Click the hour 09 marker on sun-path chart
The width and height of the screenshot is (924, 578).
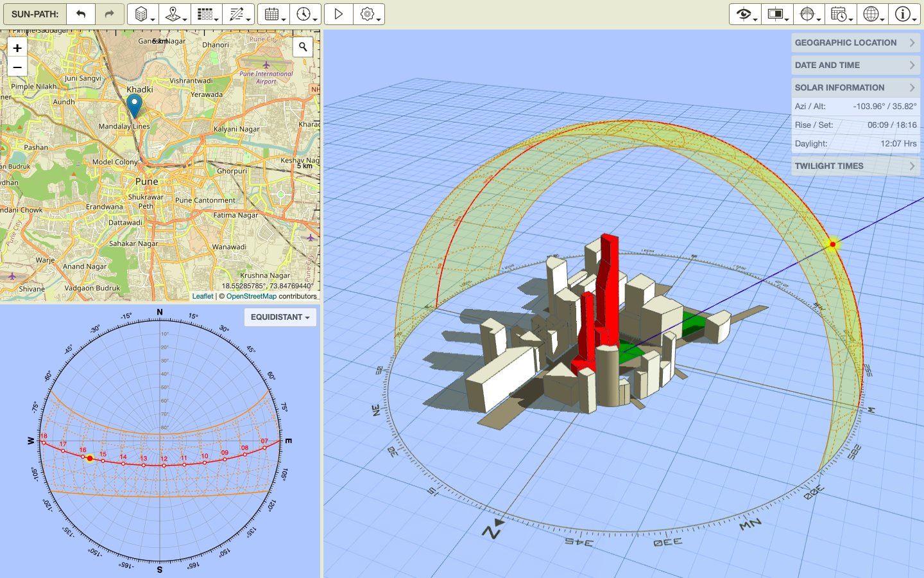[x=225, y=459]
